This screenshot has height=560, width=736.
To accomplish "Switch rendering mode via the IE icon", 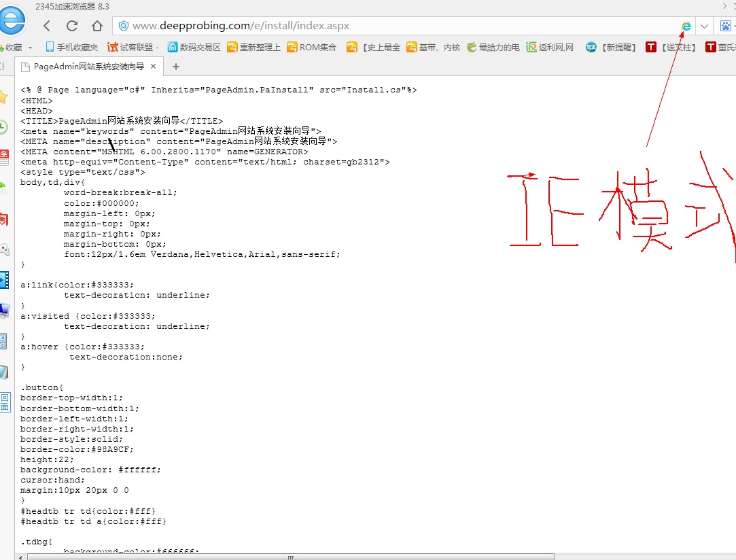I will click(x=686, y=26).
